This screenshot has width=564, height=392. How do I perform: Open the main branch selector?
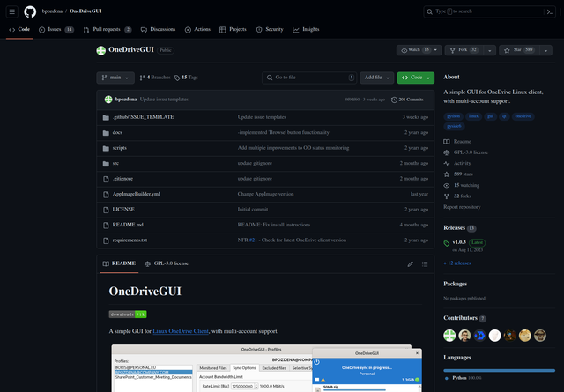(115, 78)
